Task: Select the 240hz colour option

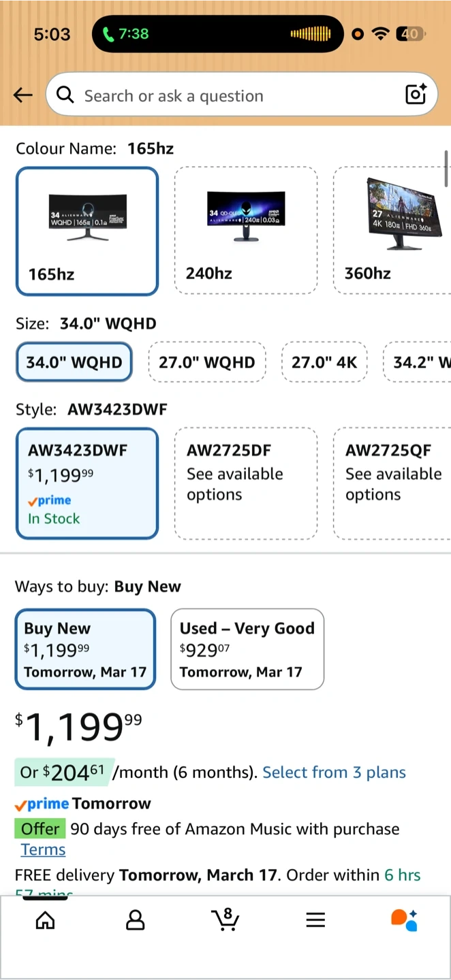Action: point(246,231)
